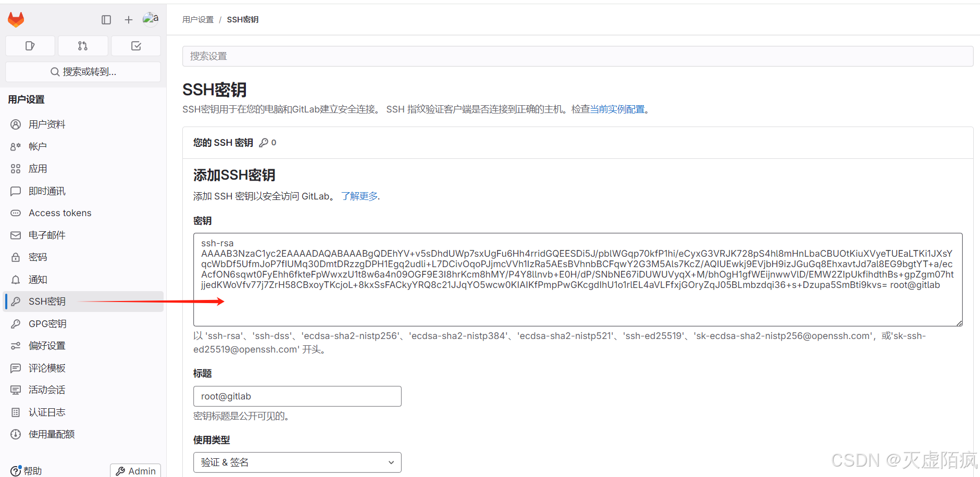Focus the 搜索设置 search field
The height and width of the screenshot is (477, 980).
coord(578,56)
